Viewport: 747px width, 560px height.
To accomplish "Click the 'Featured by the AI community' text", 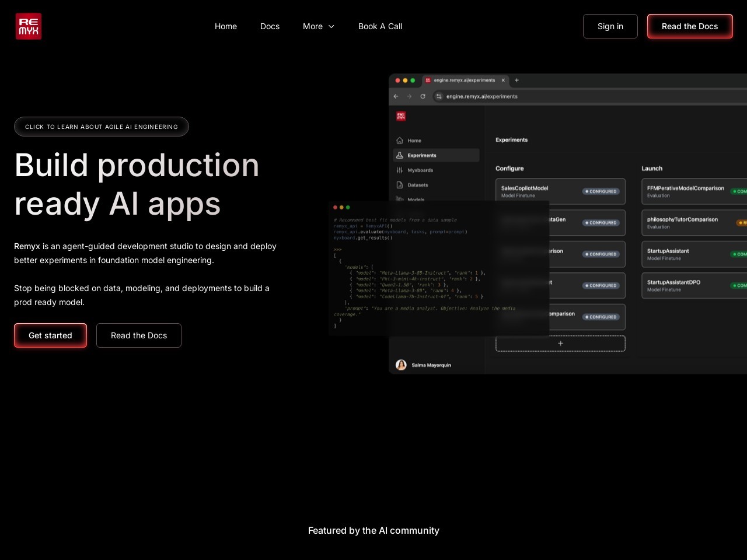I will (373, 530).
